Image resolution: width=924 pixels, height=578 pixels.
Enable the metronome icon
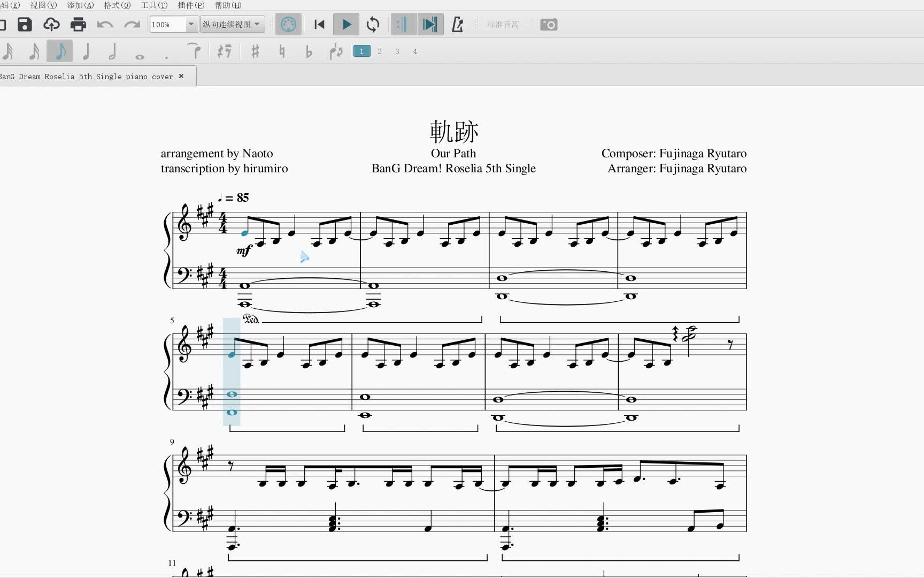[457, 25]
